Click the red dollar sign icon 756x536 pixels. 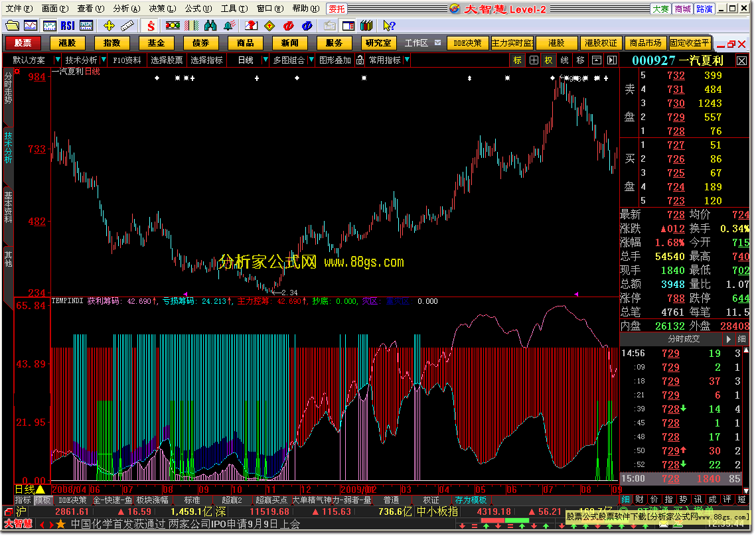click(x=151, y=26)
